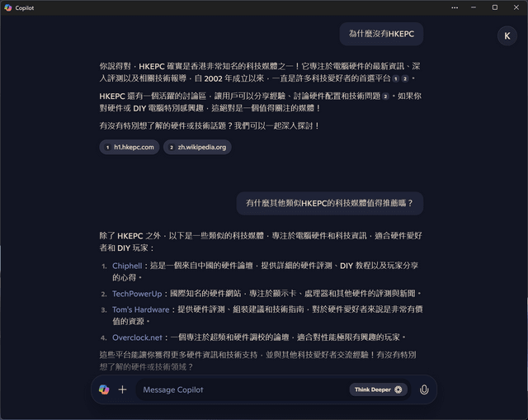The width and height of the screenshot is (528, 420).
Task: Click the plus attach button
Action: coord(123,389)
